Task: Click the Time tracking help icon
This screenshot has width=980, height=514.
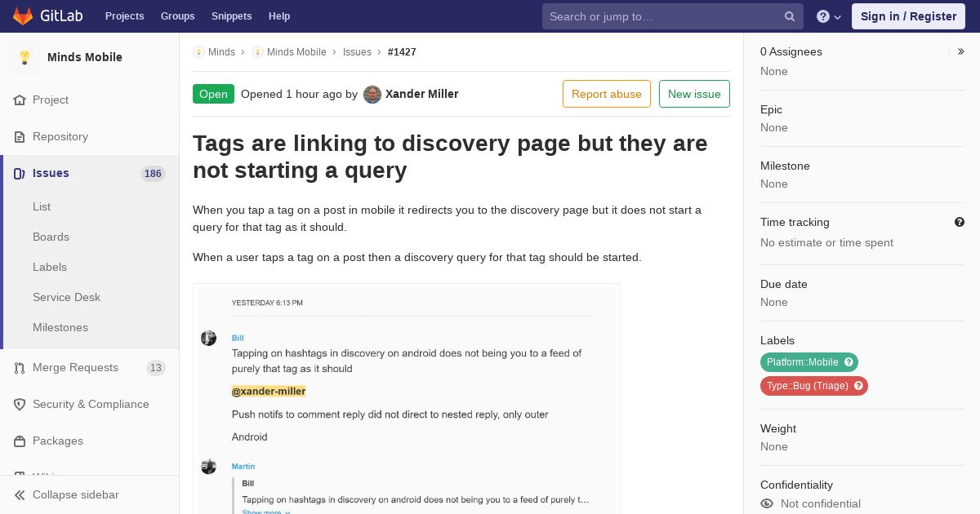Action: point(960,222)
